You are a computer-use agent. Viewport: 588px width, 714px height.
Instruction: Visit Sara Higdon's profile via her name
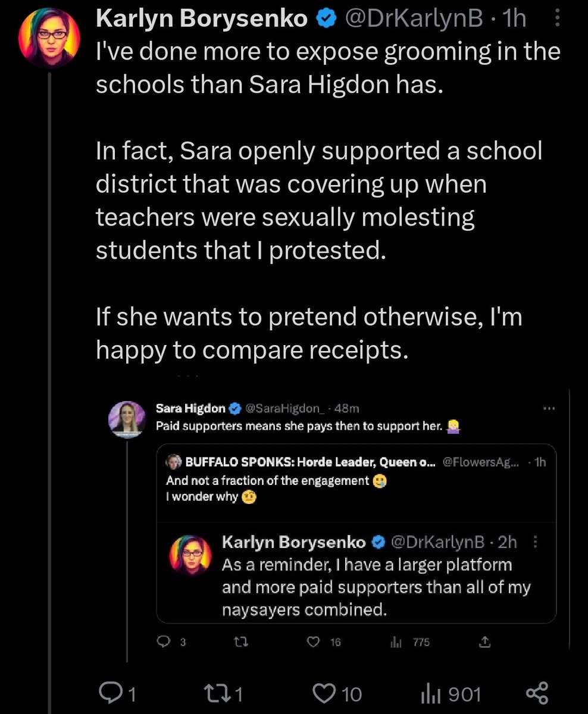(190, 408)
